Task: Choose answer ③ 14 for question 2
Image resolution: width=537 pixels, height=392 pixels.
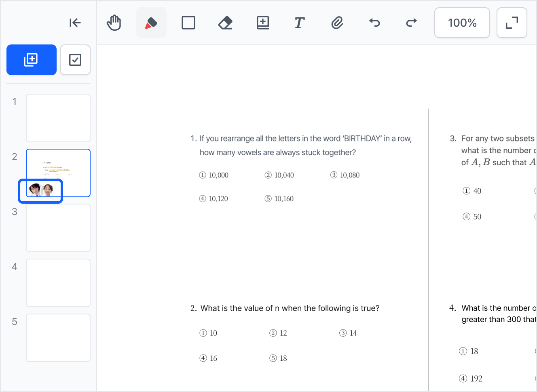Action: (x=348, y=333)
